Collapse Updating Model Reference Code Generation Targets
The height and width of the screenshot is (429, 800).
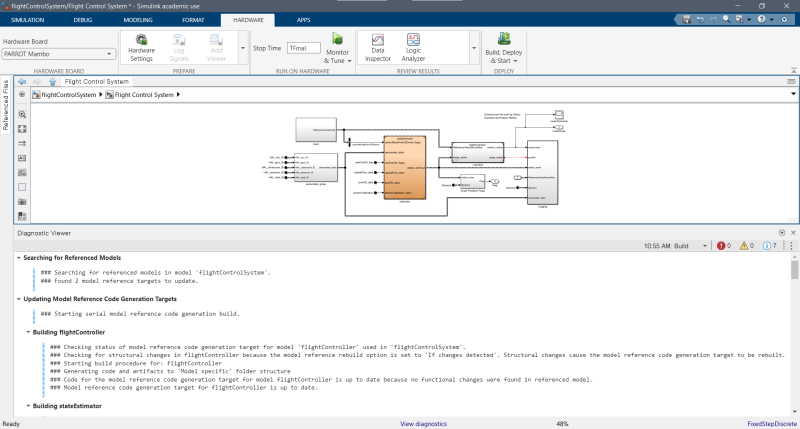(x=19, y=299)
